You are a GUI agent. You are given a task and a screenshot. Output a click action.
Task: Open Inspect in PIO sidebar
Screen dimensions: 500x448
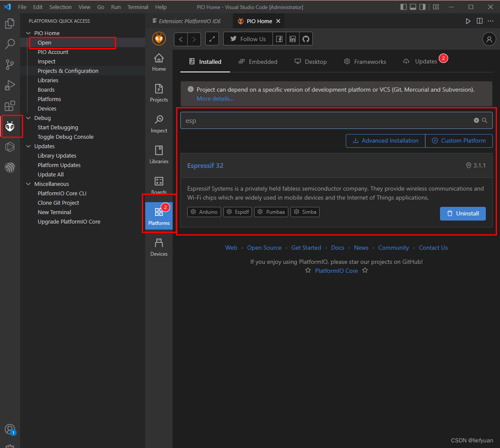click(159, 124)
